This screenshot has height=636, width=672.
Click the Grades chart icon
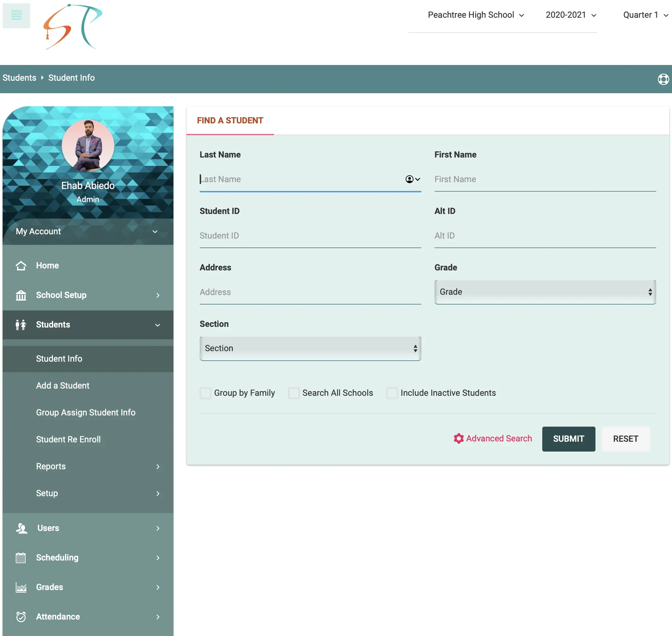(x=21, y=587)
